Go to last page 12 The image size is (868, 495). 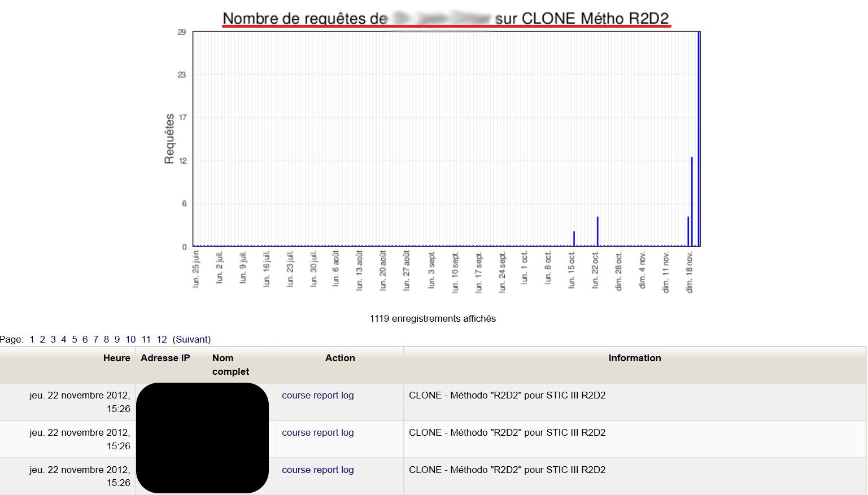[x=162, y=339]
